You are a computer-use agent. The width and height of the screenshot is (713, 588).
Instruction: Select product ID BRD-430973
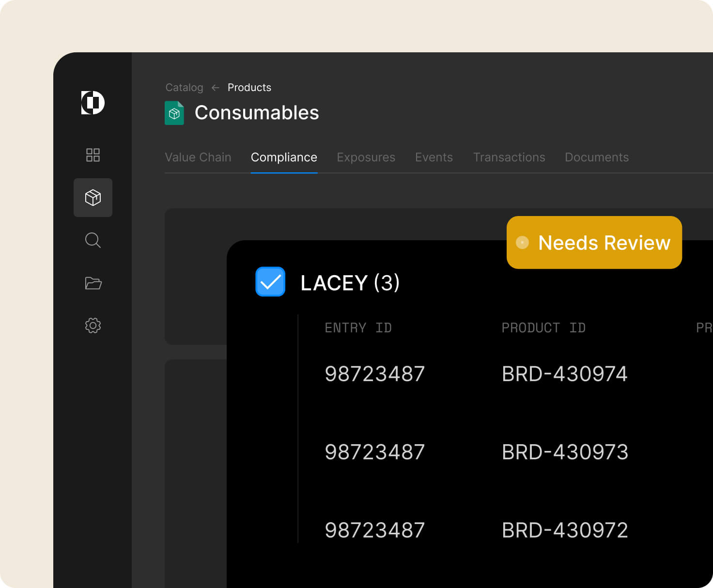click(x=565, y=452)
